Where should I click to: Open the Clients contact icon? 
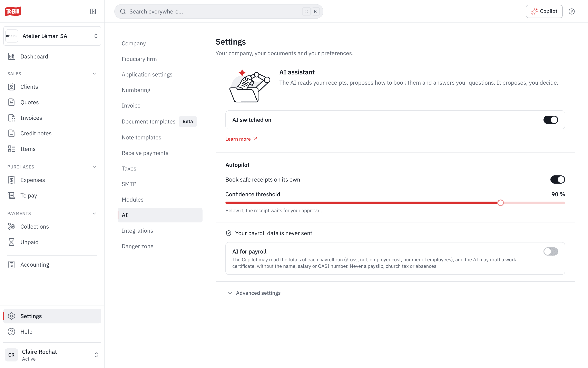[11, 87]
